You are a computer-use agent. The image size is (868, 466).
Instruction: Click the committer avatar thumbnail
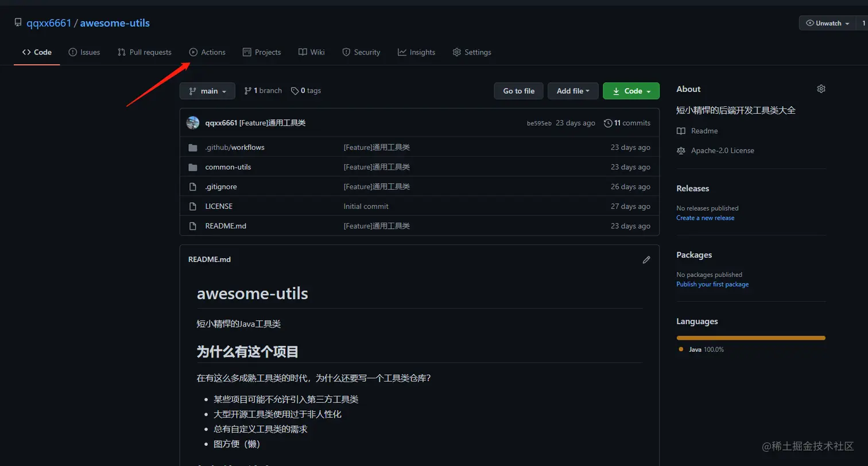point(193,123)
